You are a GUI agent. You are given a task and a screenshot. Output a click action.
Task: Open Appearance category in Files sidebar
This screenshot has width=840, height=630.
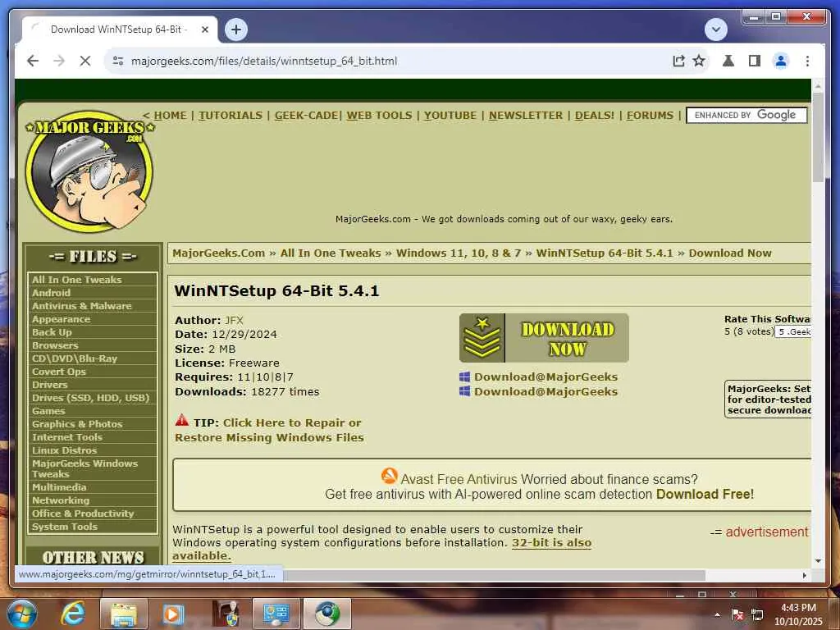tap(61, 319)
